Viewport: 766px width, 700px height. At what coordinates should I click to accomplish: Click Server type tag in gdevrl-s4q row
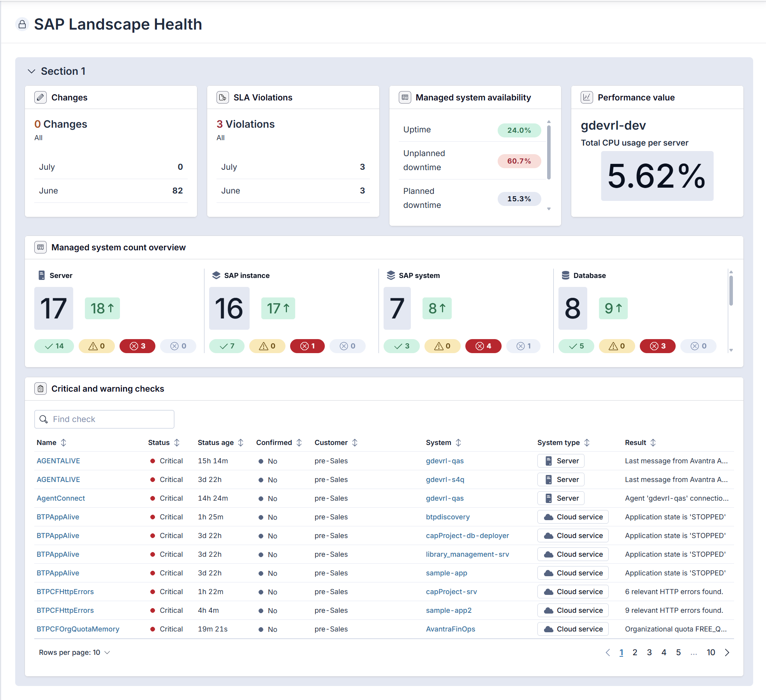pos(561,480)
